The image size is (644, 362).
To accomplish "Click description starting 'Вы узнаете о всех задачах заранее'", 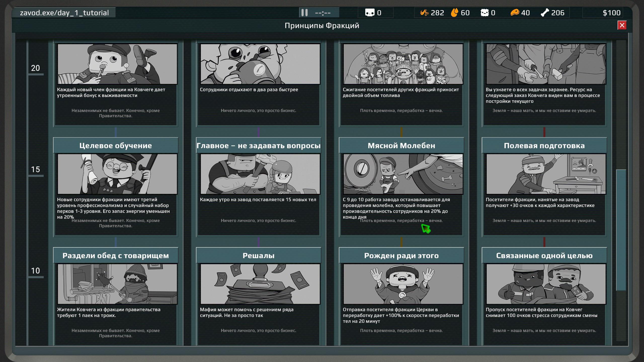I will click(x=543, y=95).
